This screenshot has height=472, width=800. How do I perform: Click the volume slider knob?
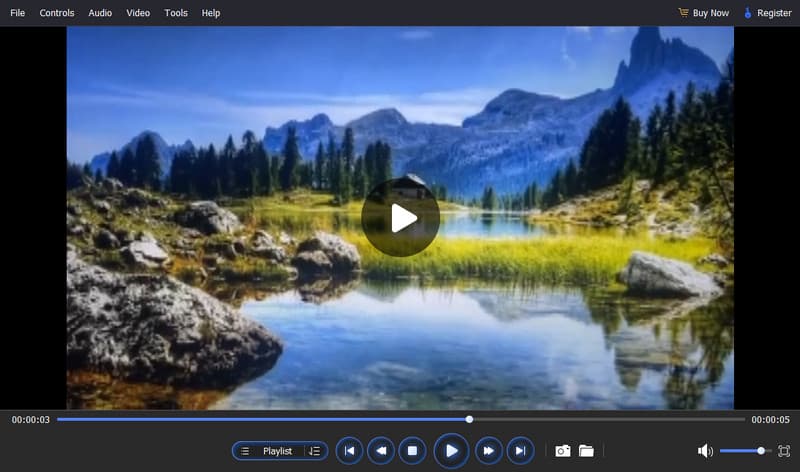[761, 451]
